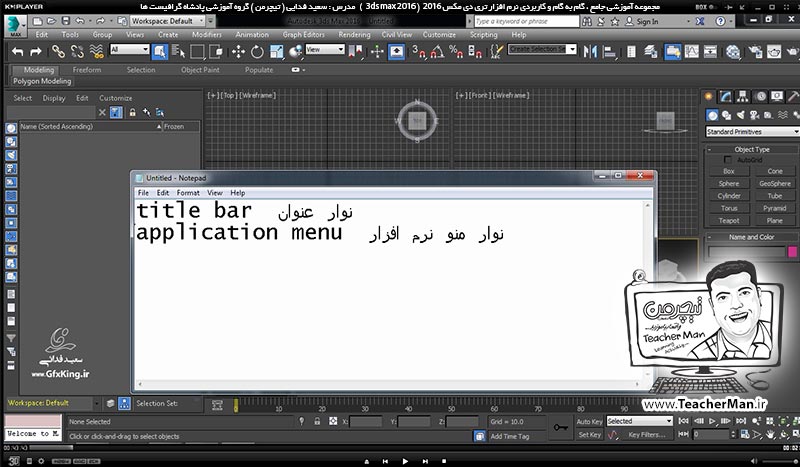Viewport: 800px width, 467px height.
Task: Toggle the Percent Snap magnet
Action: click(x=456, y=51)
